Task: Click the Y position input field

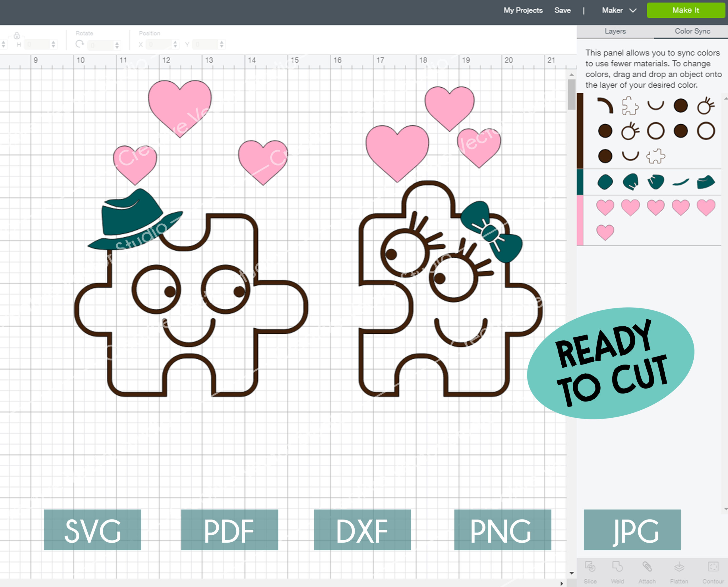Action: tap(206, 44)
